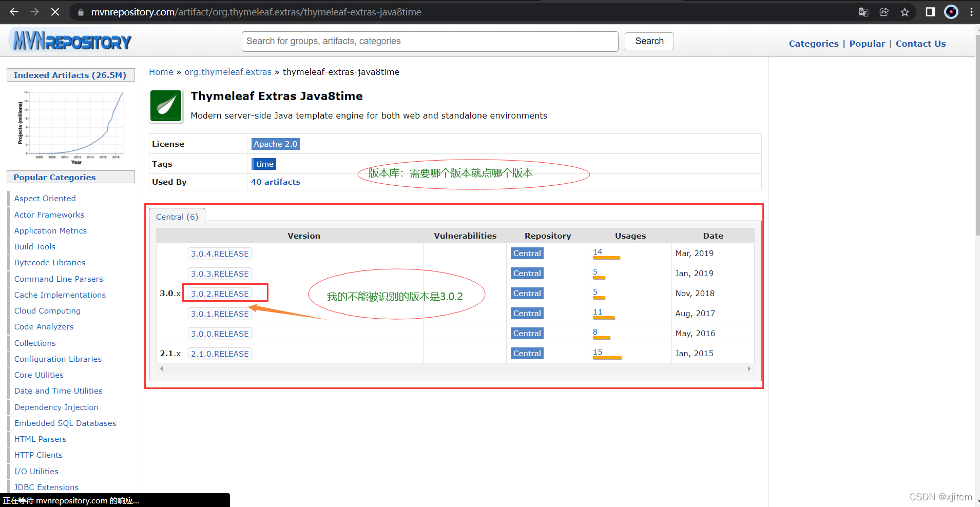The width and height of the screenshot is (980, 507).
Task: Click the Thymeleaf leaf logo image
Action: [166, 106]
